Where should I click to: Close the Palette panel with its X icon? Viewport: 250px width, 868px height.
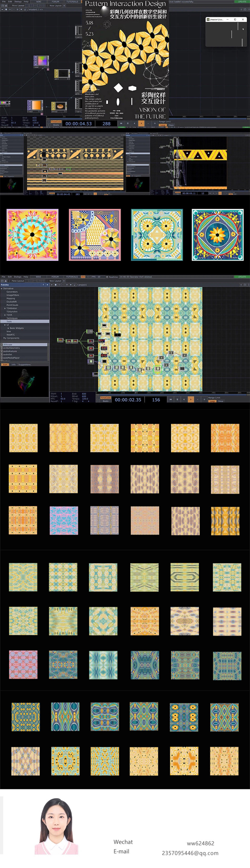point(47,285)
